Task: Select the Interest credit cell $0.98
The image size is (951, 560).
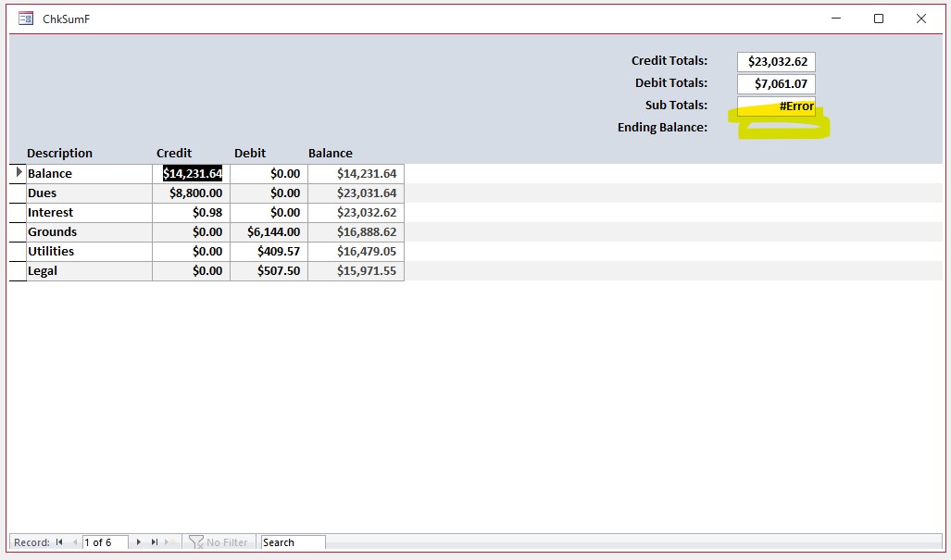Action: [x=191, y=213]
